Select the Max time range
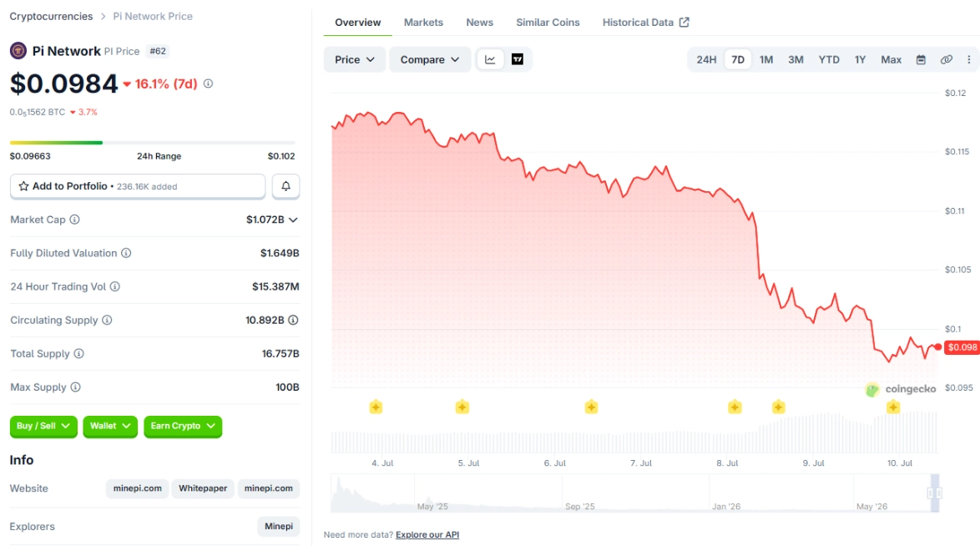980x546 pixels. [x=891, y=59]
